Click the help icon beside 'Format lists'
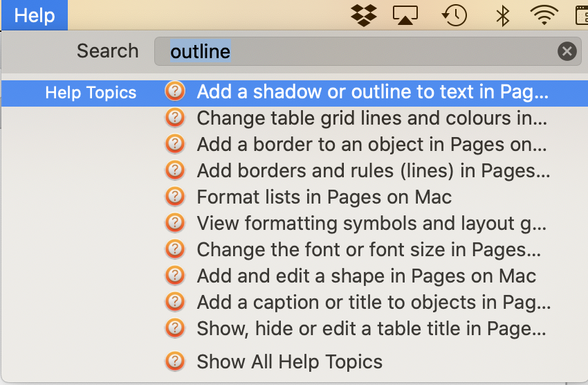Viewport: 588px width, 385px height. coord(176,197)
